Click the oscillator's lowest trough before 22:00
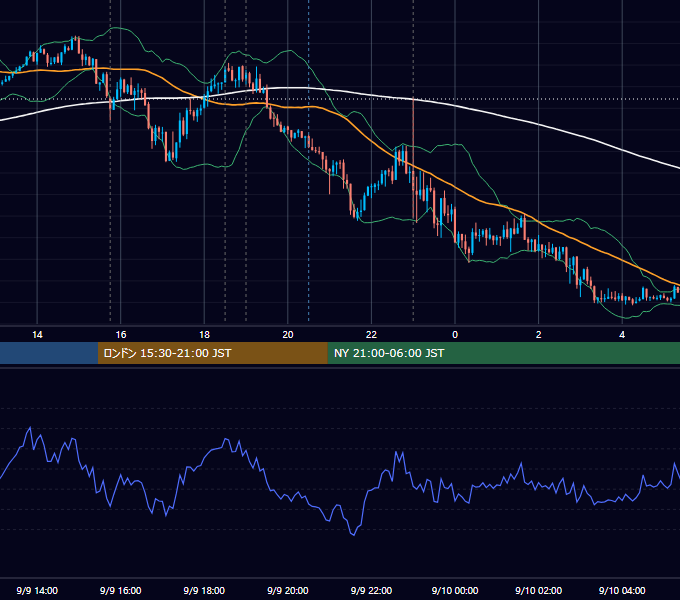680x600 pixels. point(353,534)
